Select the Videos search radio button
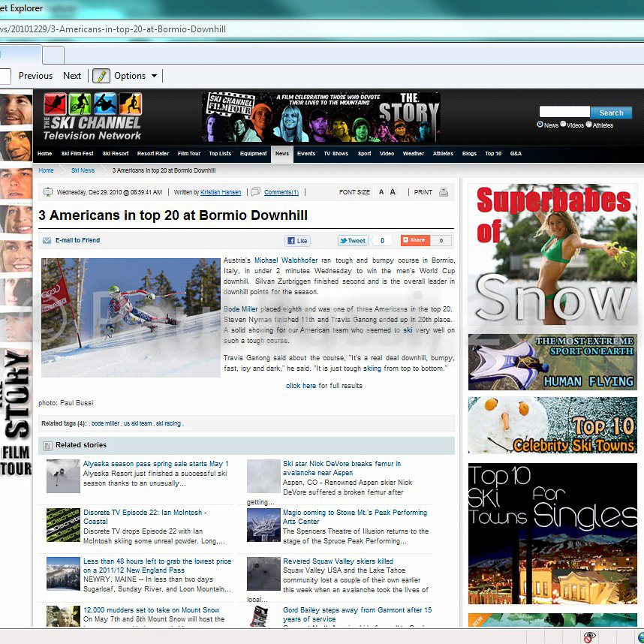Image resolution: width=644 pixels, height=644 pixels. (563, 125)
